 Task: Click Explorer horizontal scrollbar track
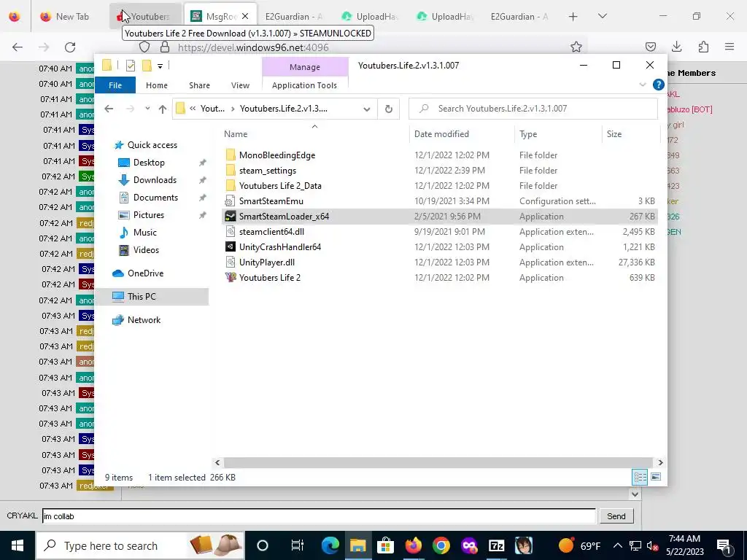point(438,462)
